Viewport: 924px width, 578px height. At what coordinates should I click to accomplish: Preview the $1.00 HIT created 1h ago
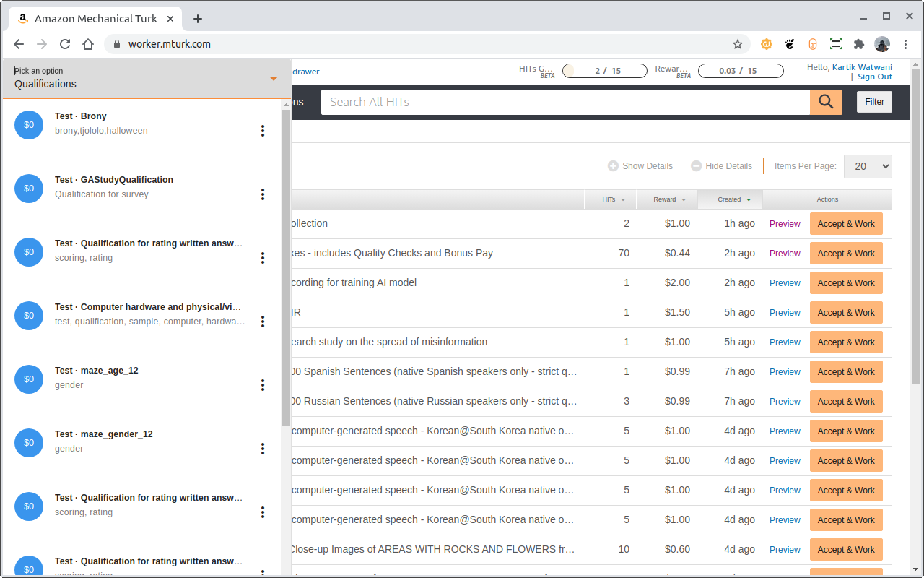785,224
